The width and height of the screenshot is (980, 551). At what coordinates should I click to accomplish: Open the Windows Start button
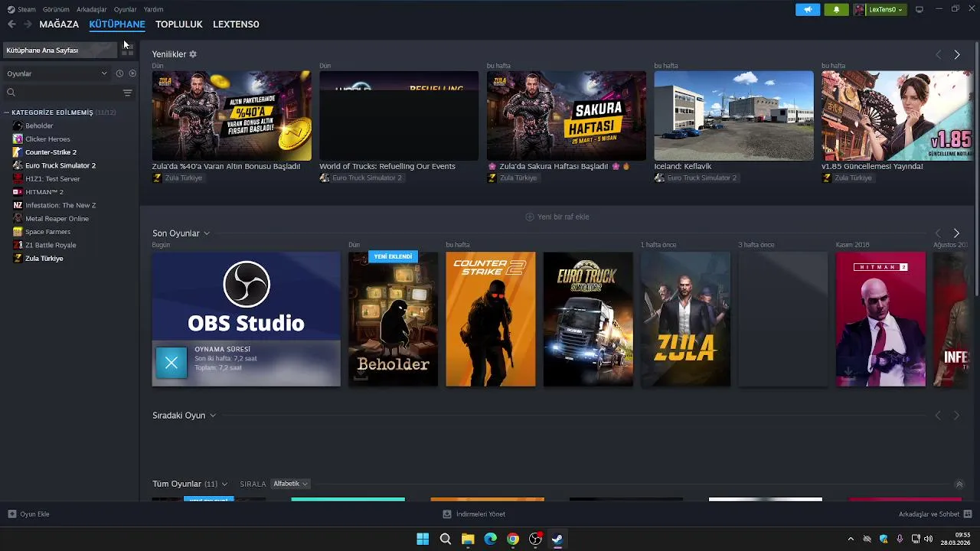pyautogui.click(x=423, y=539)
